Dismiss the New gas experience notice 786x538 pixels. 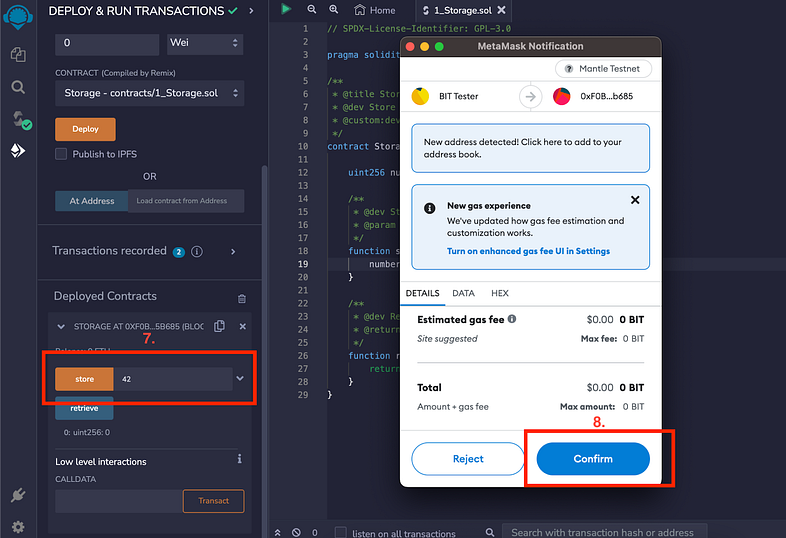click(x=635, y=200)
